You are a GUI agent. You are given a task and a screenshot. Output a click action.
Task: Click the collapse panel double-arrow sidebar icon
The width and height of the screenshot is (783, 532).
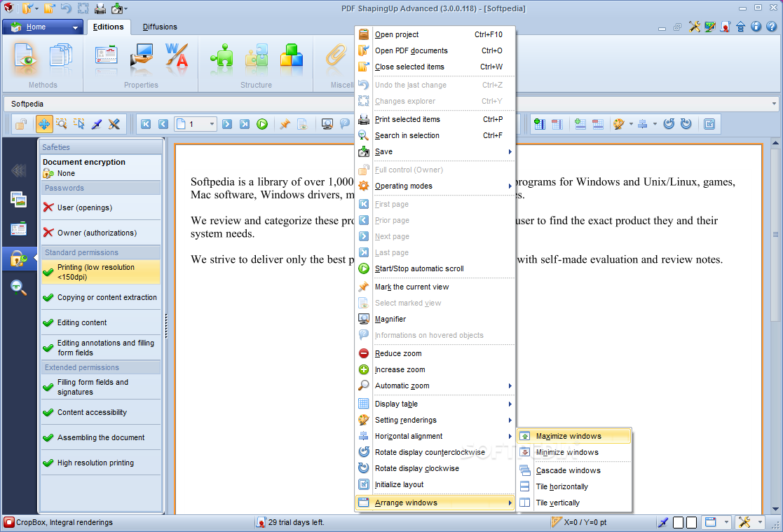point(18,171)
